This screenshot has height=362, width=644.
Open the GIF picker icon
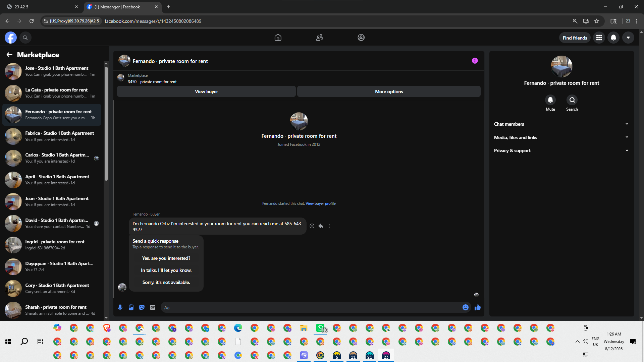(153, 307)
